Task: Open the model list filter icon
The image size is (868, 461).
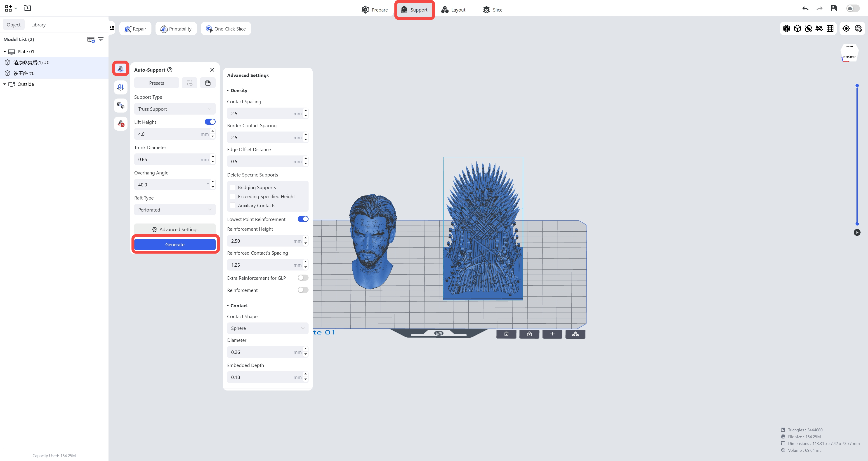Action: pos(101,39)
